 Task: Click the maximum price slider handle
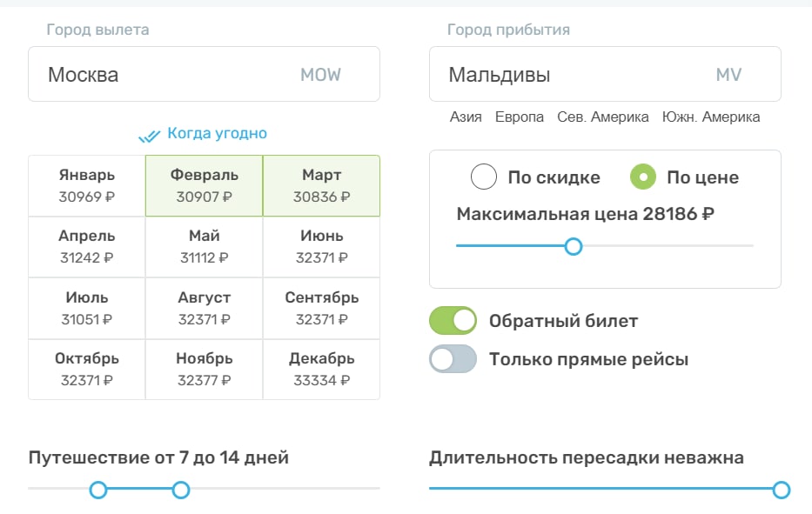[573, 246]
